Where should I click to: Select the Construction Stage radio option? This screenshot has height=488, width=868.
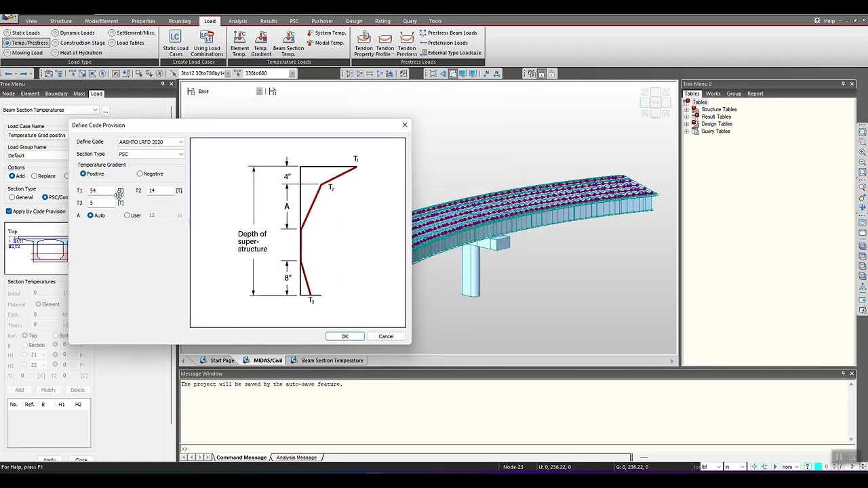56,43
